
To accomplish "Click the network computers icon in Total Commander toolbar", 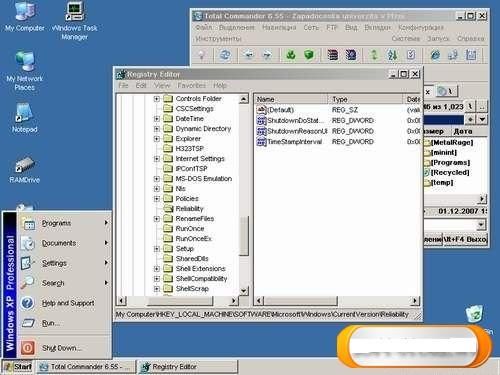I will (x=453, y=55).
